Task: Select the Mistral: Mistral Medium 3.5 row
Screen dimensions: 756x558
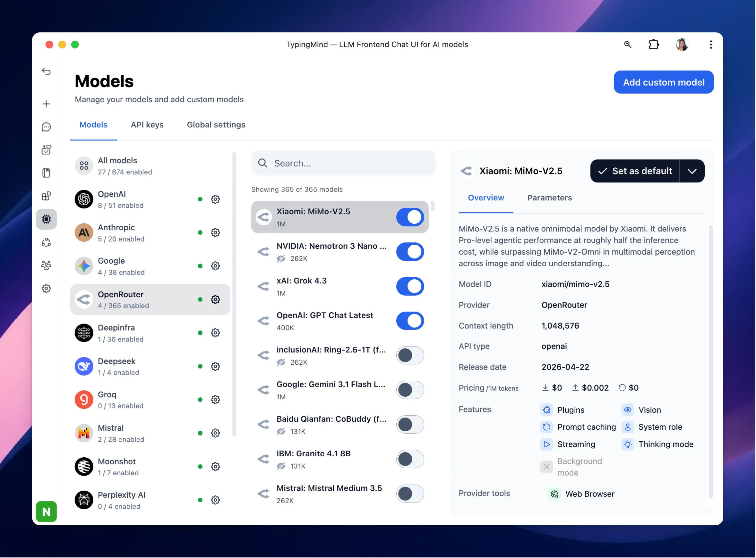Action: [x=340, y=494]
